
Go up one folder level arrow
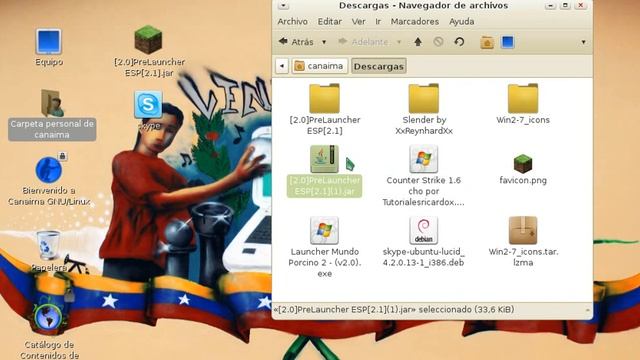pyautogui.click(x=418, y=42)
